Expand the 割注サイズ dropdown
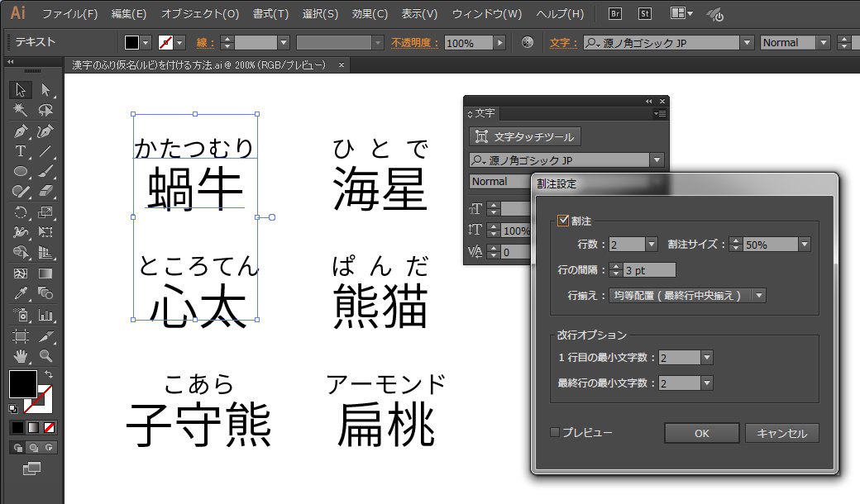Screen dimensions: 860x504 (804, 245)
